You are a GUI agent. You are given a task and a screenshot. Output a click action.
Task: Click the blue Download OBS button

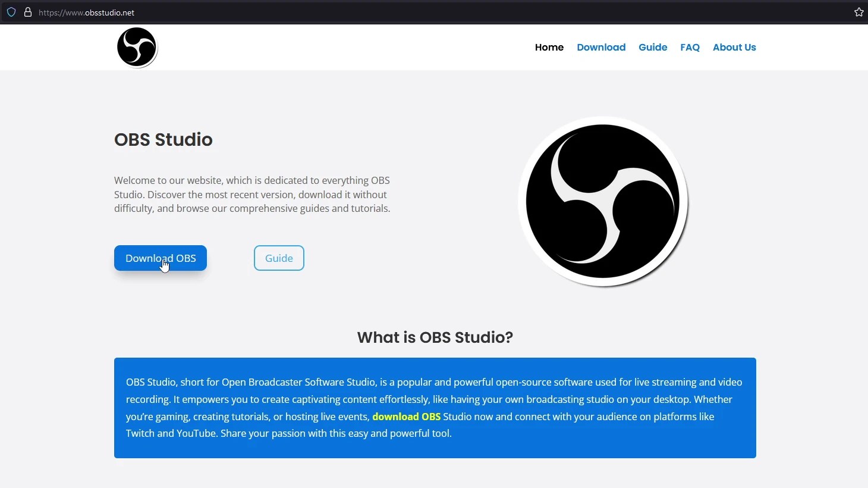coord(161,258)
